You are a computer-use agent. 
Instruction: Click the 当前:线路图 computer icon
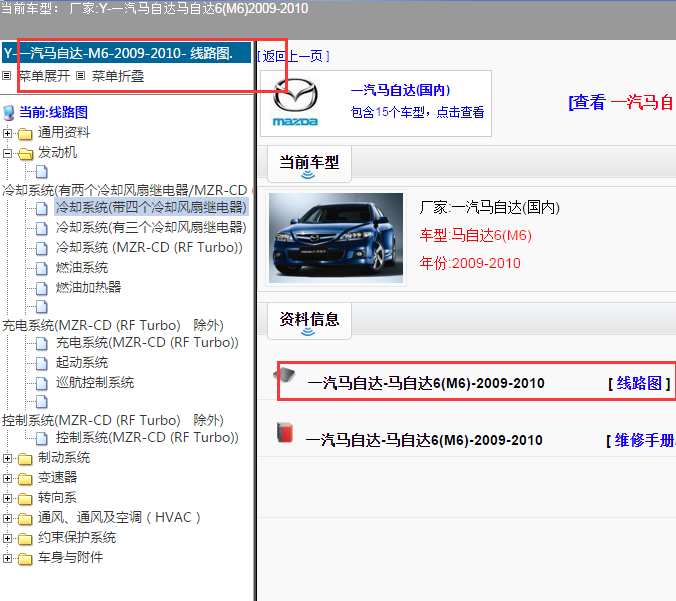click(x=9, y=113)
